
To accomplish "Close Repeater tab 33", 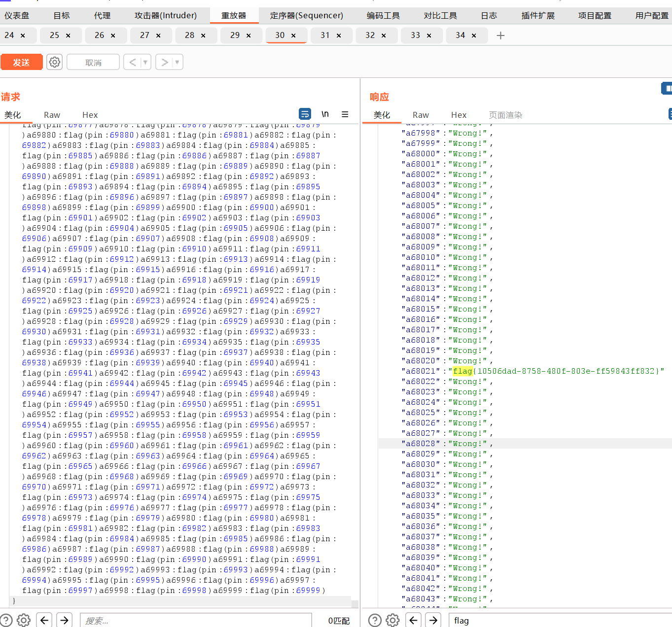I will point(429,35).
